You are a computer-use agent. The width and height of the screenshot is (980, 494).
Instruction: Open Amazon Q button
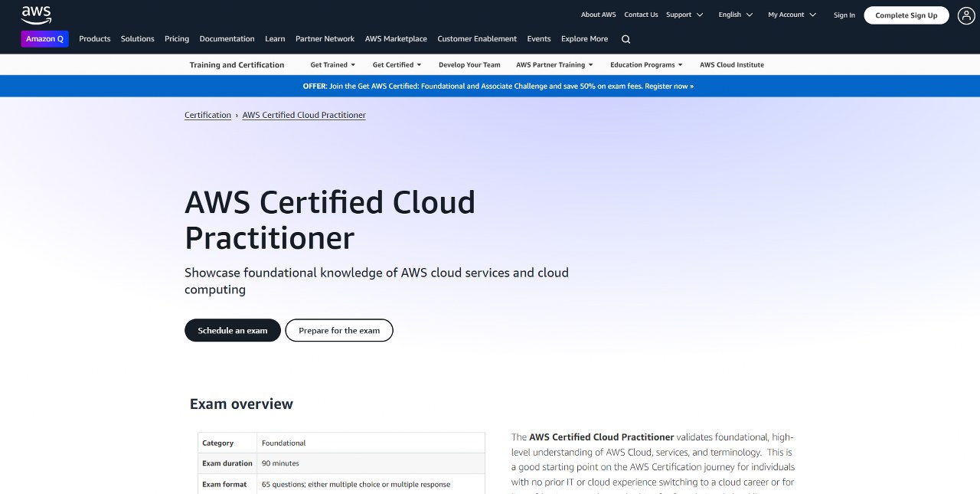(x=44, y=39)
